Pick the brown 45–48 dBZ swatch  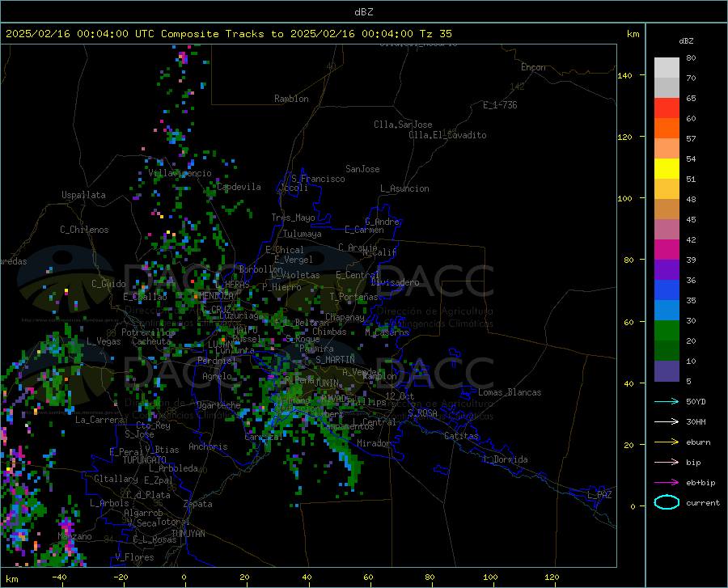click(667, 209)
